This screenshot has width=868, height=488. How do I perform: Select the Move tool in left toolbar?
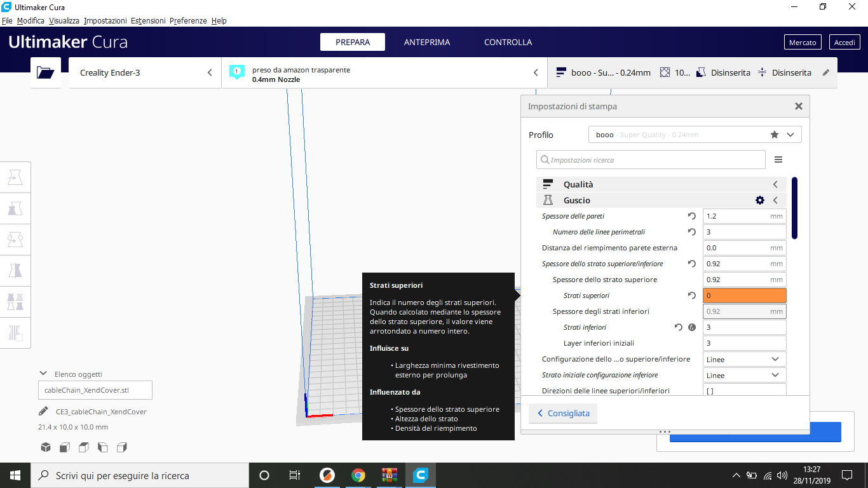point(15,178)
